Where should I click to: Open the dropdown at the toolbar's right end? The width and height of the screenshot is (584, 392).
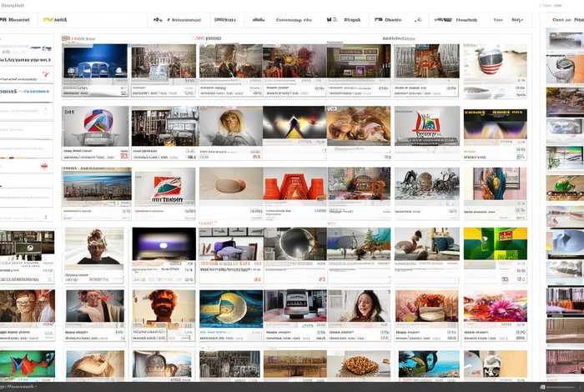(518, 20)
